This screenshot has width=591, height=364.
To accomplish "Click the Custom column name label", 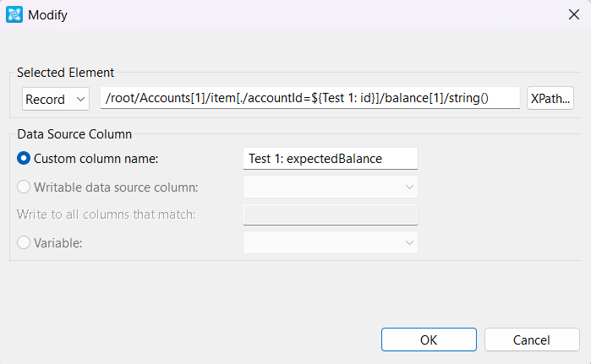I will coord(96,158).
